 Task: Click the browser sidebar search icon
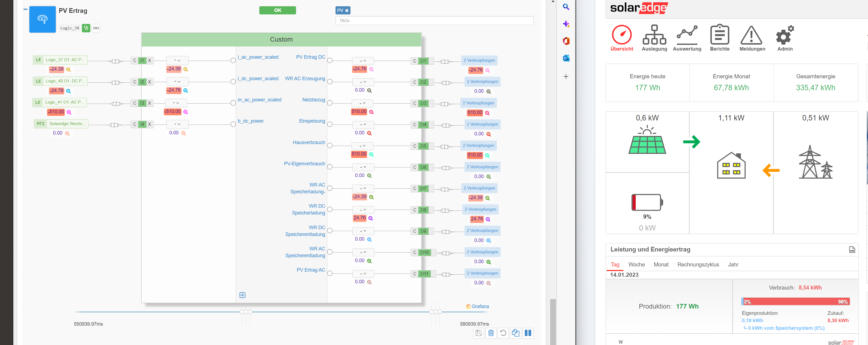tap(566, 7)
